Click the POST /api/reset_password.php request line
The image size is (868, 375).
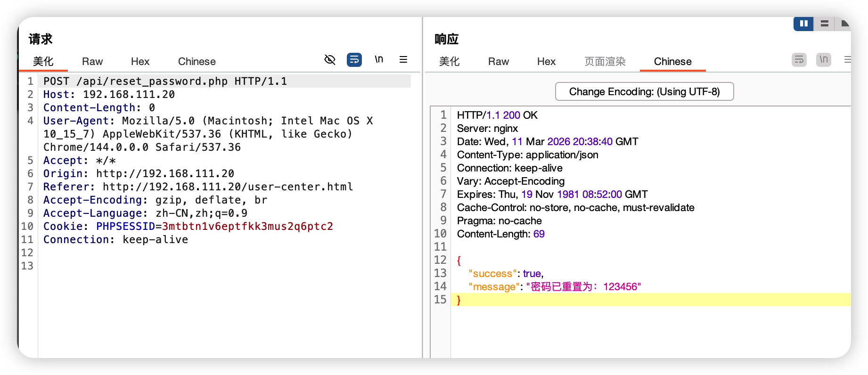(x=165, y=82)
